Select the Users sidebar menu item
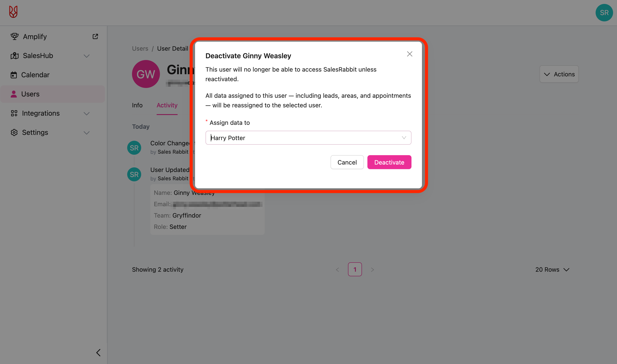The image size is (617, 364). tap(30, 94)
